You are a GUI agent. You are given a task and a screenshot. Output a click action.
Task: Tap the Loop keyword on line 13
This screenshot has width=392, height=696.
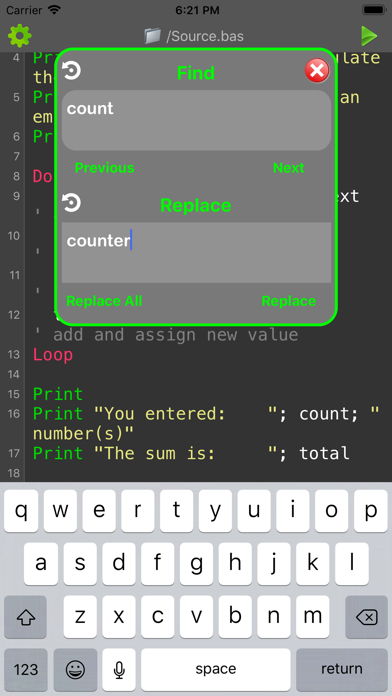[x=53, y=355]
